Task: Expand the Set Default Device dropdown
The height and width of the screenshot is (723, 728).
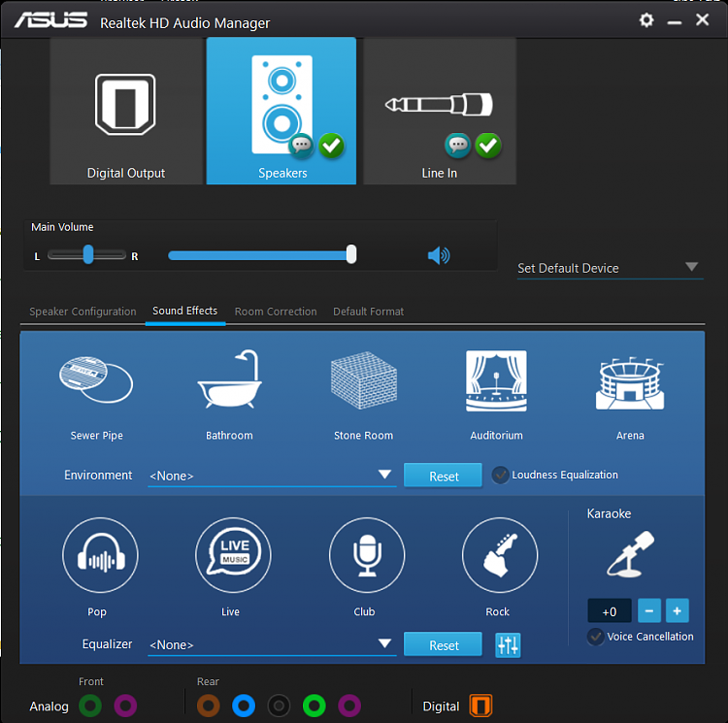Action: tap(611, 268)
